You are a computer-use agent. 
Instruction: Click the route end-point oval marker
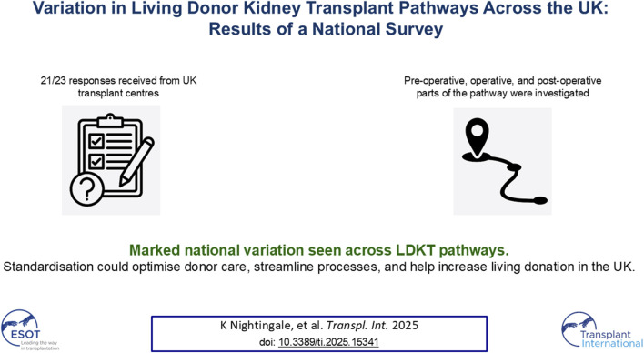540,200
